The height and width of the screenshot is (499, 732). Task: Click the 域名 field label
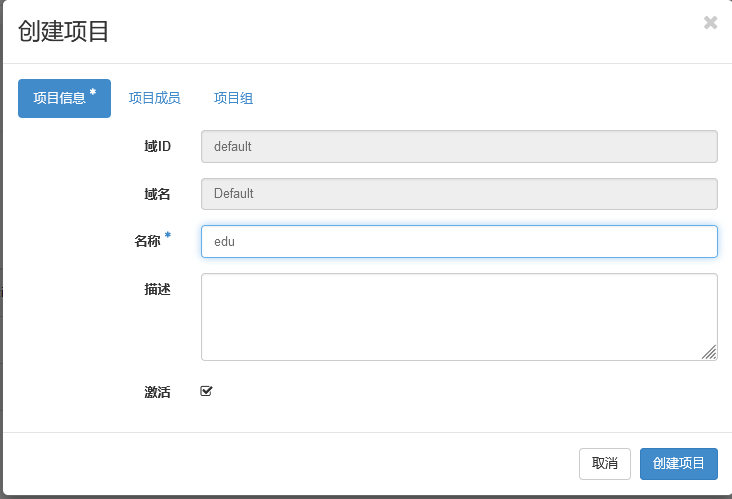[x=157, y=194]
